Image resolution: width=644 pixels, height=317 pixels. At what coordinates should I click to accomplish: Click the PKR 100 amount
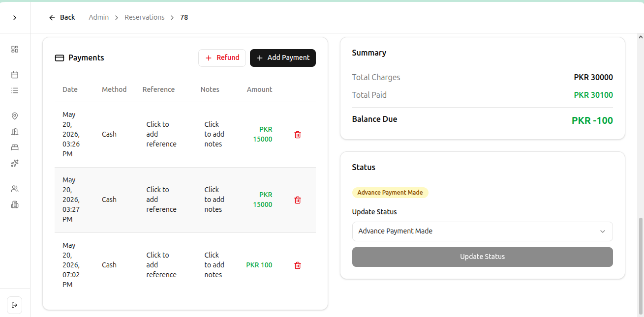point(259,265)
